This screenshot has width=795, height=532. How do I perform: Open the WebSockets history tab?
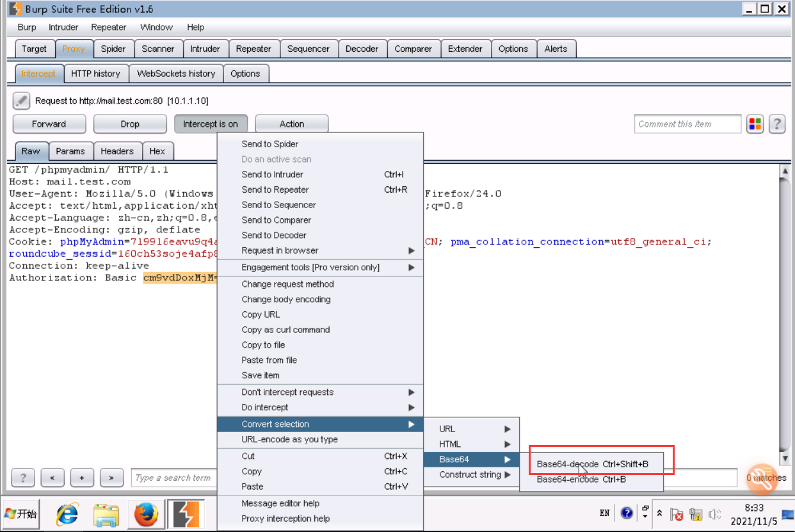tap(176, 74)
